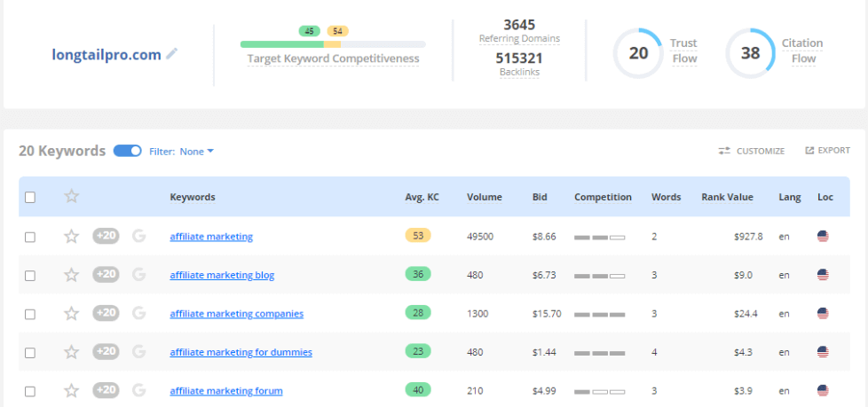Viewport: 868px width, 407px height.
Task: Sort by the Avg. KC column header
Action: coord(422,197)
